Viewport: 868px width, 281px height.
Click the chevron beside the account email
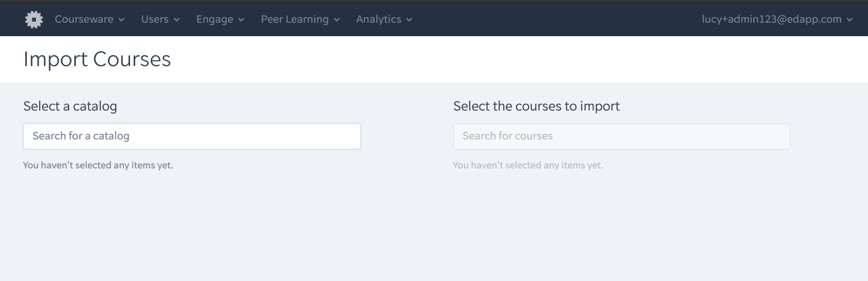pyautogui.click(x=849, y=20)
